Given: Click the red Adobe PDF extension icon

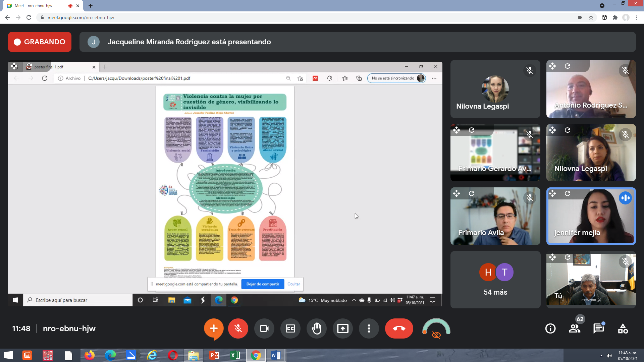Looking at the screenshot, I should 315,78.
